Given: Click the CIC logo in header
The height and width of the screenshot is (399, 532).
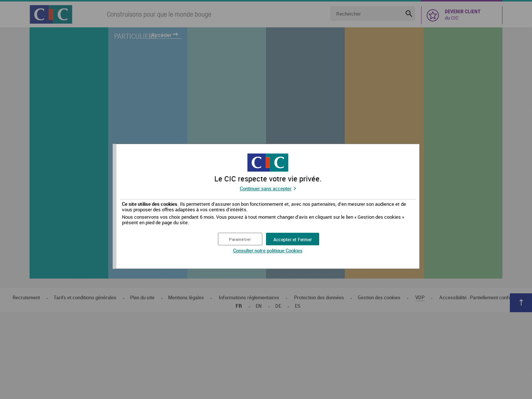Looking at the screenshot, I should (x=51, y=14).
